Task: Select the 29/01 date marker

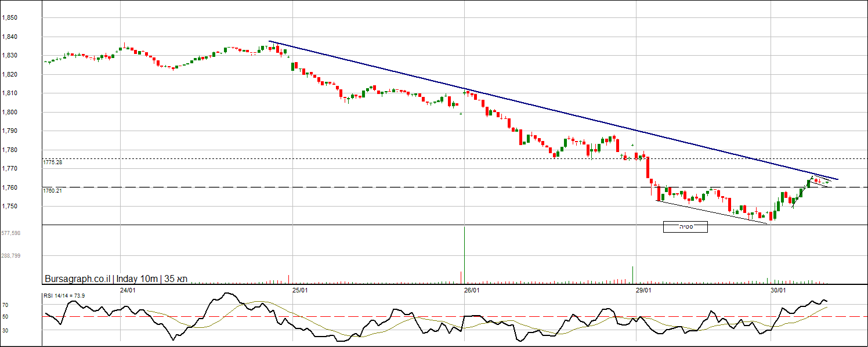Action: pyautogui.click(x=643, y=290)
